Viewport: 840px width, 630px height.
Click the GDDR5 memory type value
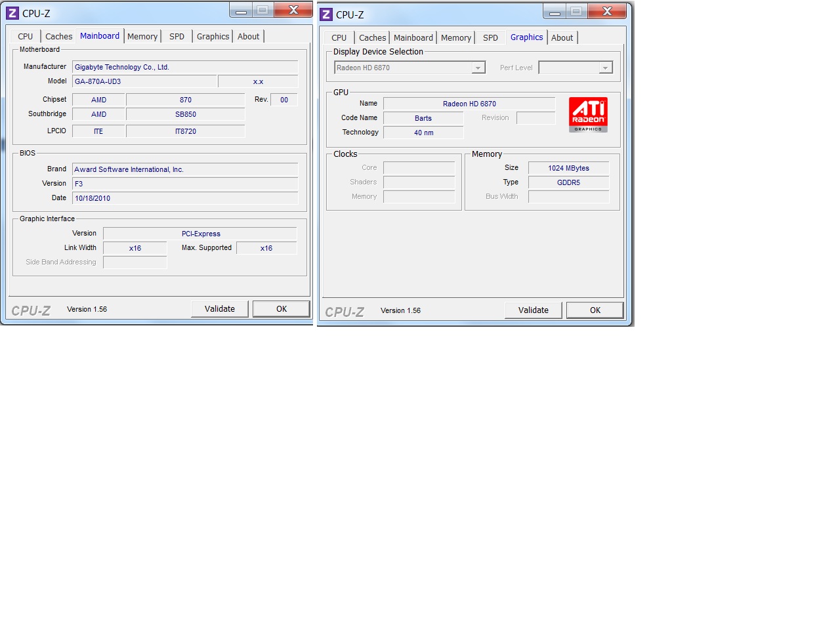[x=569, y=182]
